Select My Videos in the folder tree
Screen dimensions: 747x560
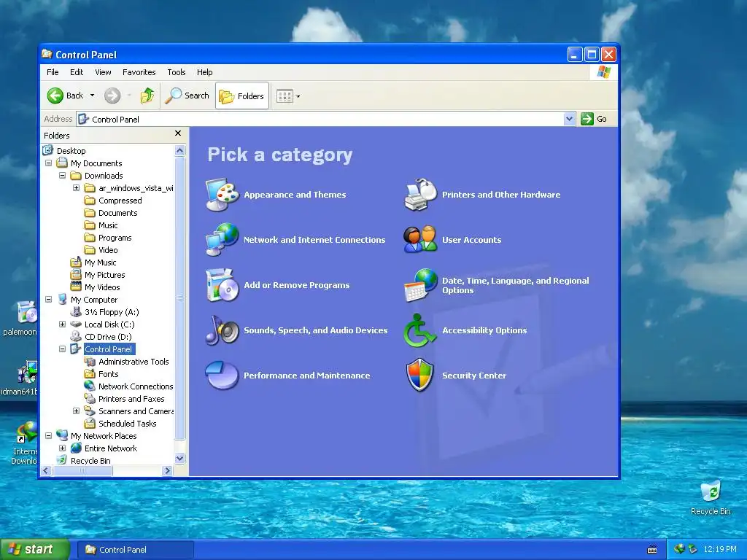point(102,287)
